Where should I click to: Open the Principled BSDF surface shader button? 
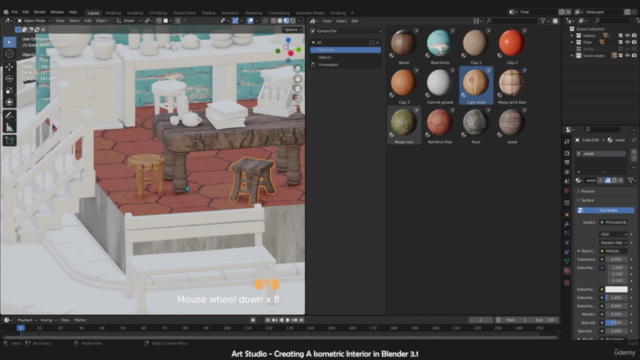coord(613,222)
